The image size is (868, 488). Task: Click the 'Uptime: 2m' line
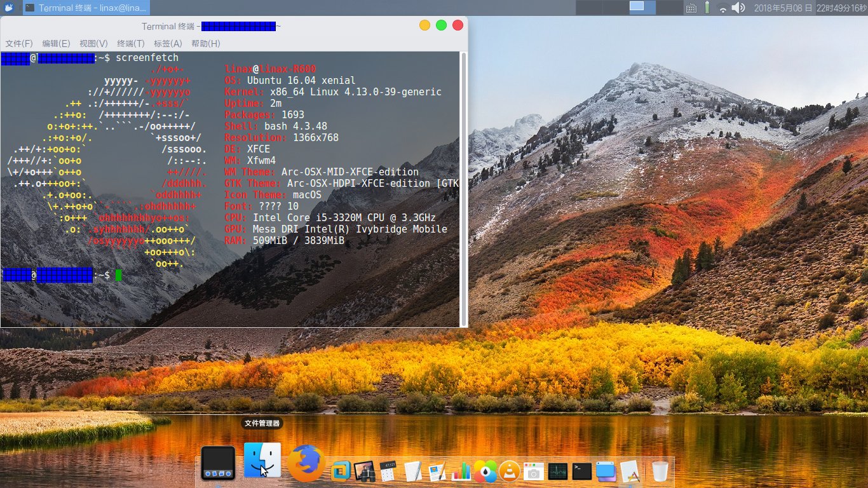tap(253, 104)
